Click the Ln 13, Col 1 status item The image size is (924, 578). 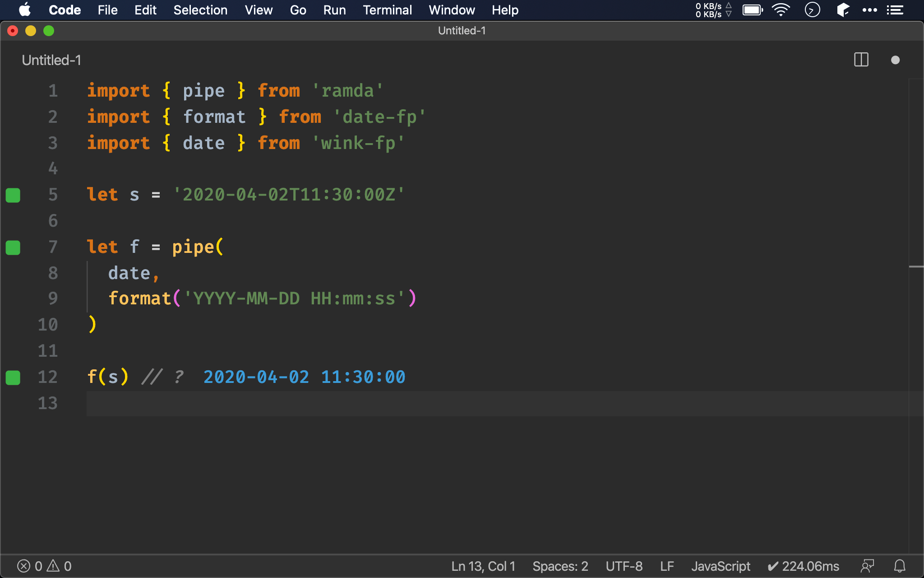(x=483, y=566)
